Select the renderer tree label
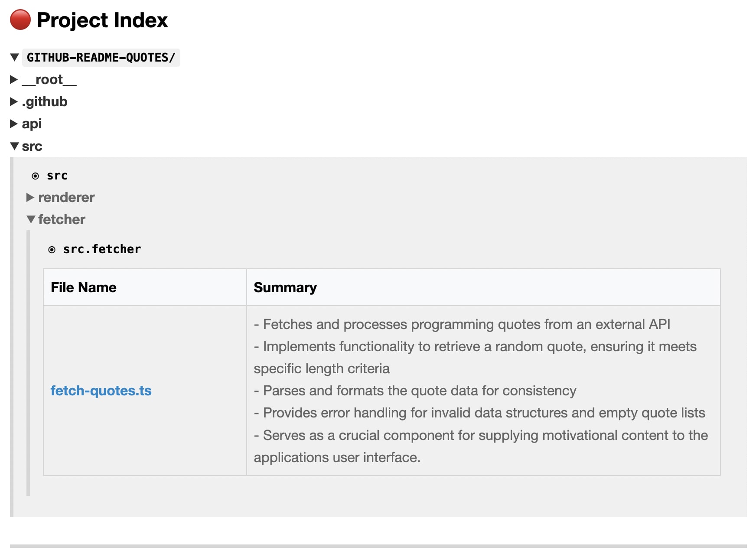Viewport: 756px width, 554px height. [66, 197]
